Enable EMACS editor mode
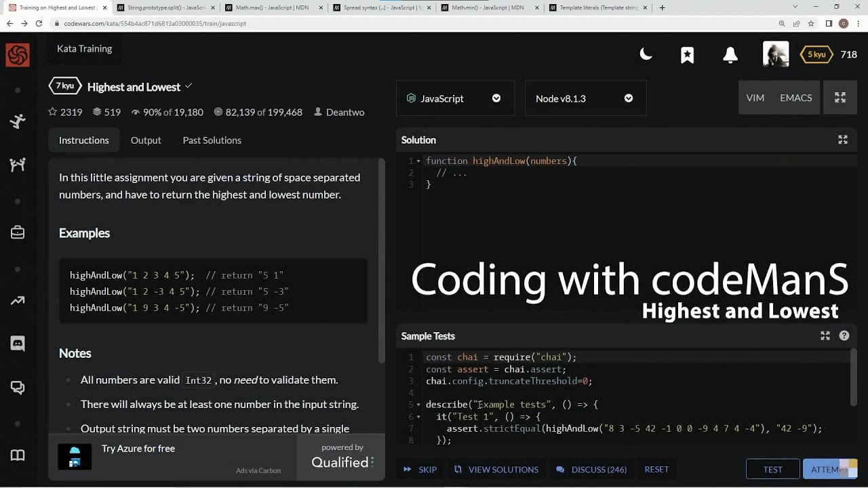This screenshot has width=868, height=488. pos(796,98)
